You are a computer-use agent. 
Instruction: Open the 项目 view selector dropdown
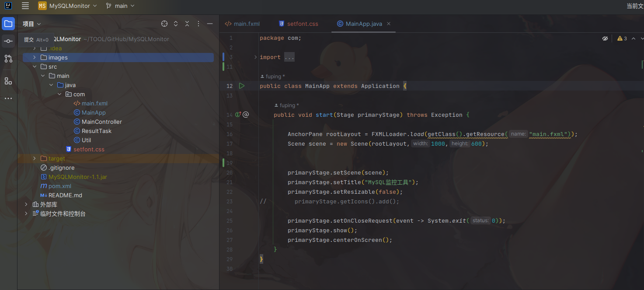pos(32,24)
